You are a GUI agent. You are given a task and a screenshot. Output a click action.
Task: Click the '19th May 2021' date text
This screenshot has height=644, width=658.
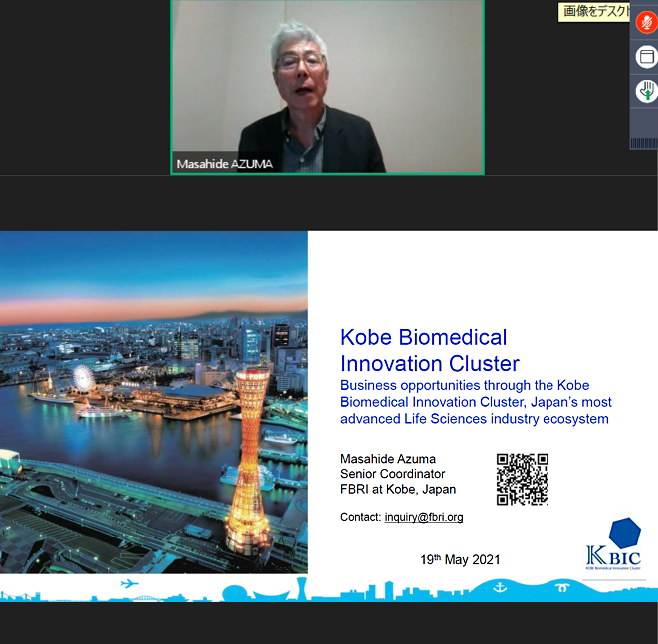coord(460,559)
